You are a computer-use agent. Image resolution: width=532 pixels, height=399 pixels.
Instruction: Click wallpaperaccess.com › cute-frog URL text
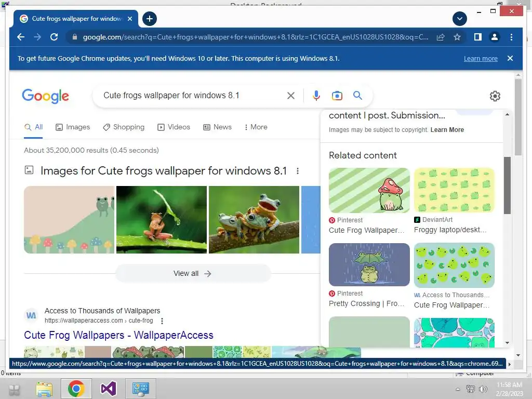click(99, 321)
